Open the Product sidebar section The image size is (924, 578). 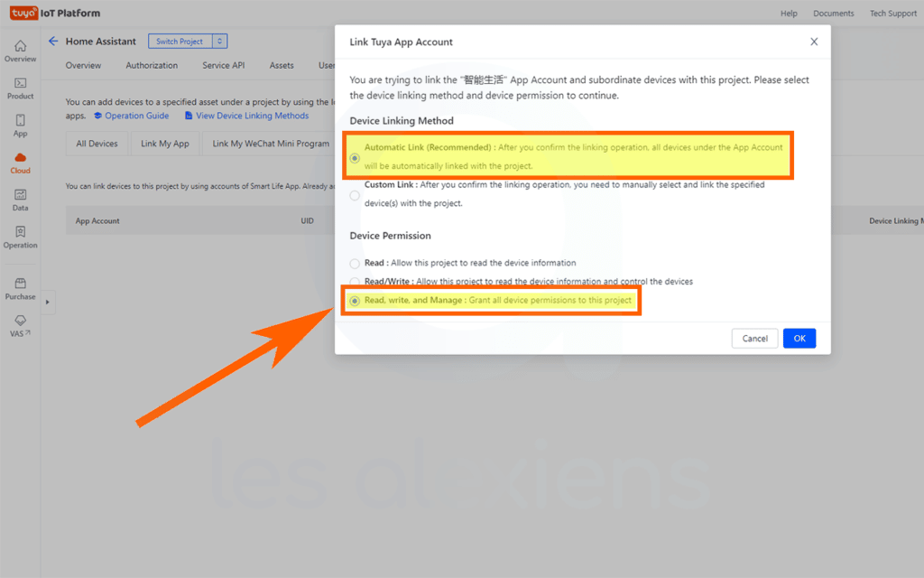pos(20,89)
